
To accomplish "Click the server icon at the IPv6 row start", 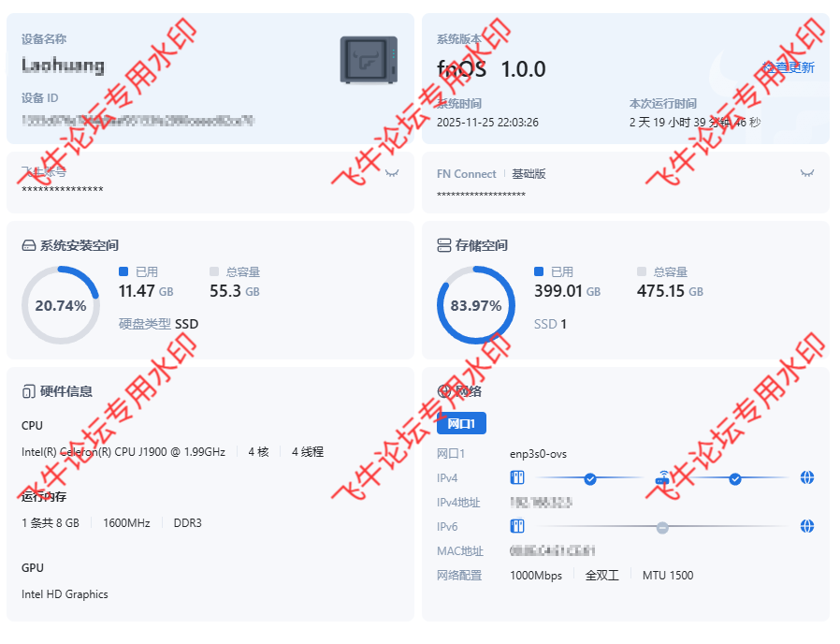I will (x=518, y=526).
